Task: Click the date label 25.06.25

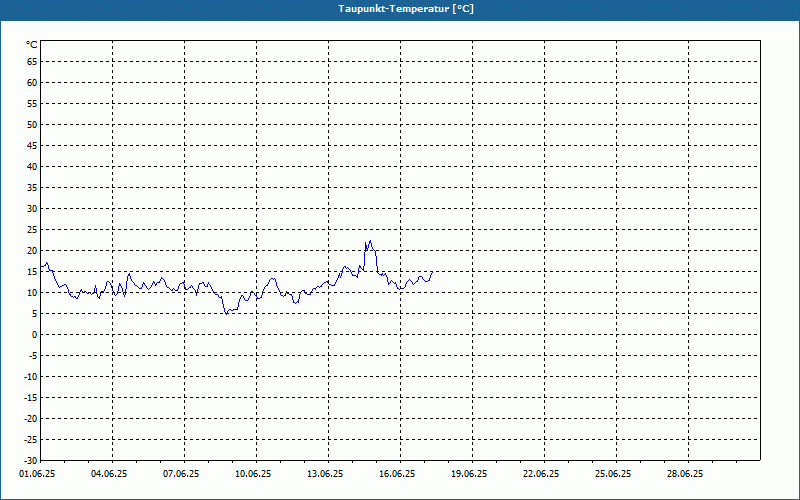Action: tap(613, 474)
